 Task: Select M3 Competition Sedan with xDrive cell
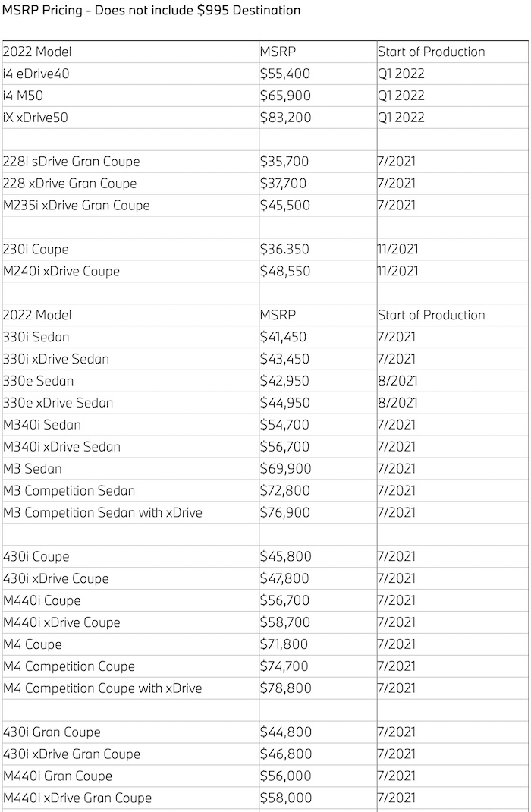coord(102,513)
